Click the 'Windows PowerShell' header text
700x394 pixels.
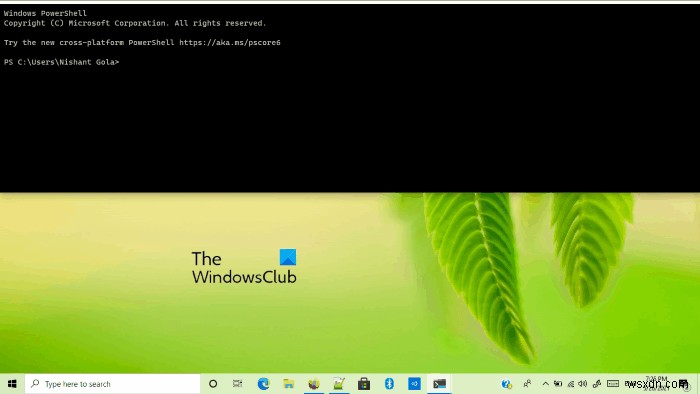click(45, 13)
